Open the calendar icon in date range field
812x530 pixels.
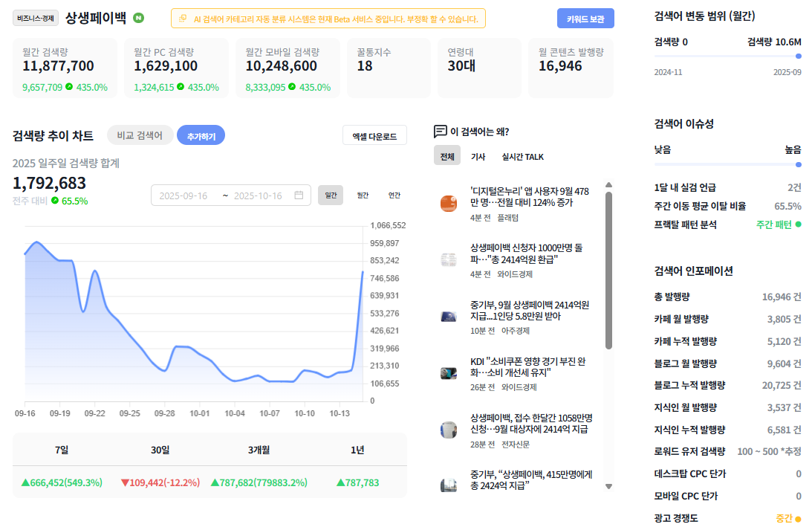(x=299, y=195)
